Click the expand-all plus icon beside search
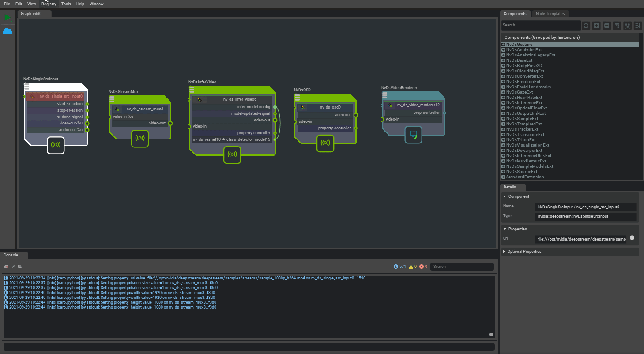The width and height of the screenshot is (644, 354). tap(596, 26)
